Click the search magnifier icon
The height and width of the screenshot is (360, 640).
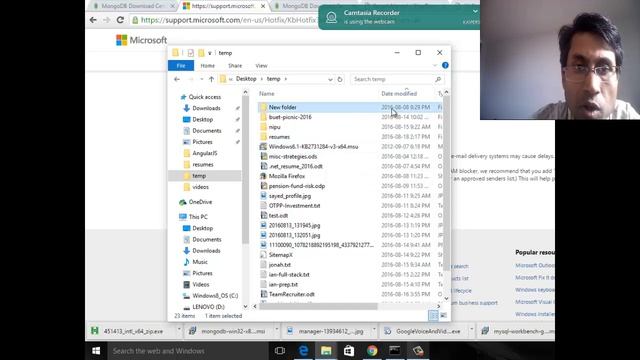(x=438, y=79)
